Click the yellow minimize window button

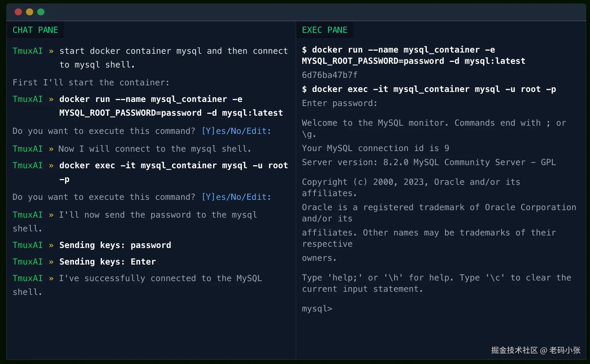[29, 12]
